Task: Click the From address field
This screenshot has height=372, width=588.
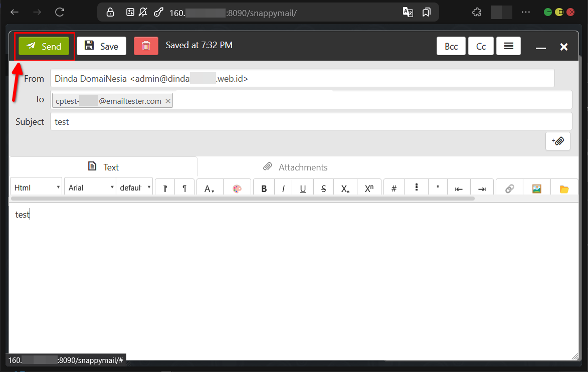Action: (x=302, y=78)
